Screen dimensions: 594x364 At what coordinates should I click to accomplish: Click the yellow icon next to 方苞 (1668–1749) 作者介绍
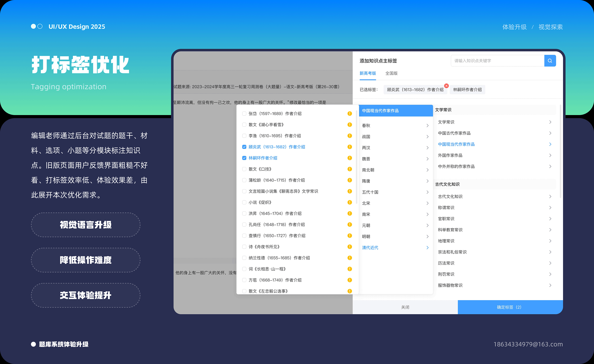349,280
